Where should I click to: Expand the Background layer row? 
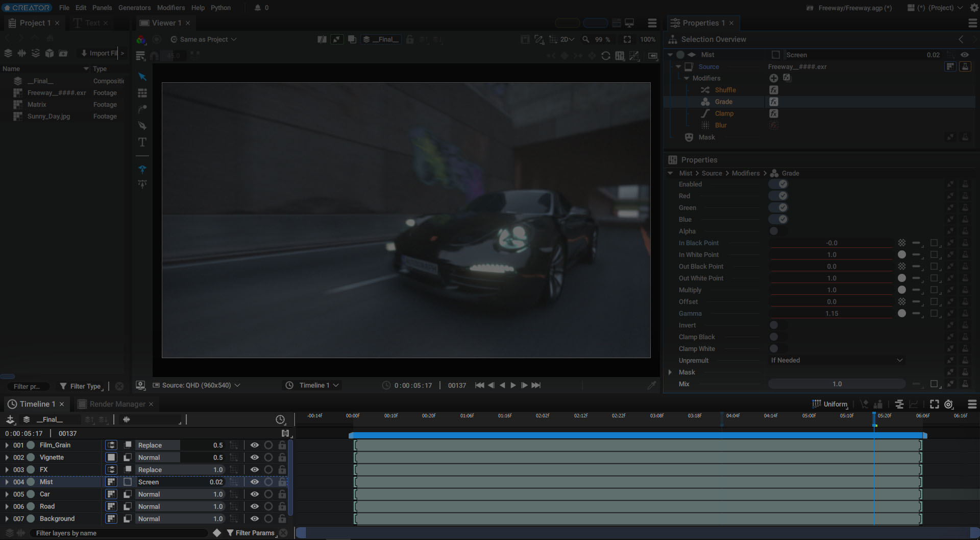pos(7,519)
